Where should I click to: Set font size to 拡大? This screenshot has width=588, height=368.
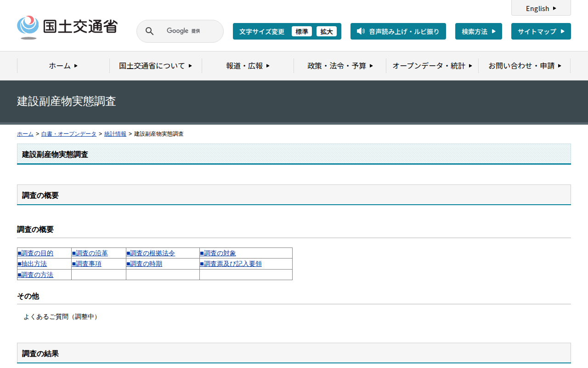coord(326,31)
